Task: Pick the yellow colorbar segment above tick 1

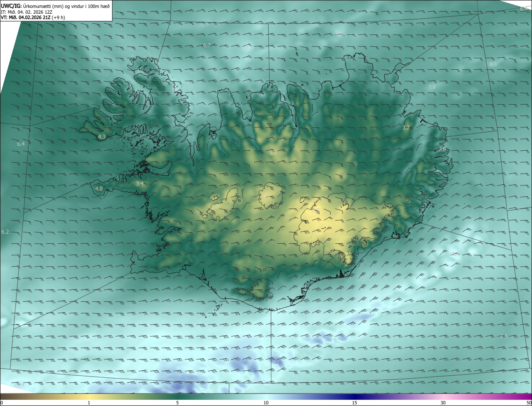Action: click(x=89, y=396)
